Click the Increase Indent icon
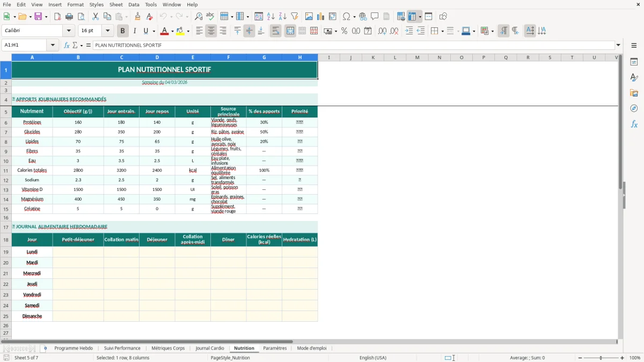This screenshot has height=362, width=644. pyautogui.click(x=409, y=31)
